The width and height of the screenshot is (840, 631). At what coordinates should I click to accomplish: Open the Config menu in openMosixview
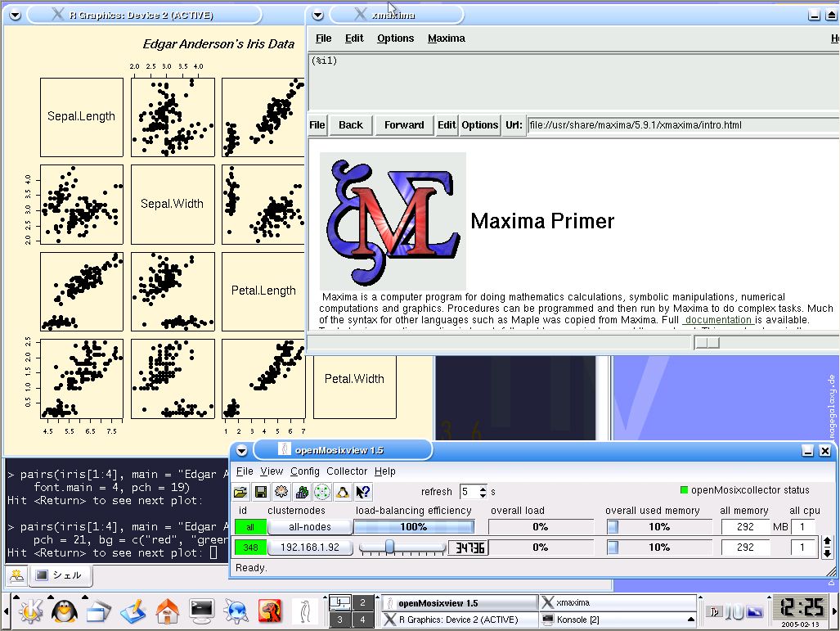click(305, 471)
